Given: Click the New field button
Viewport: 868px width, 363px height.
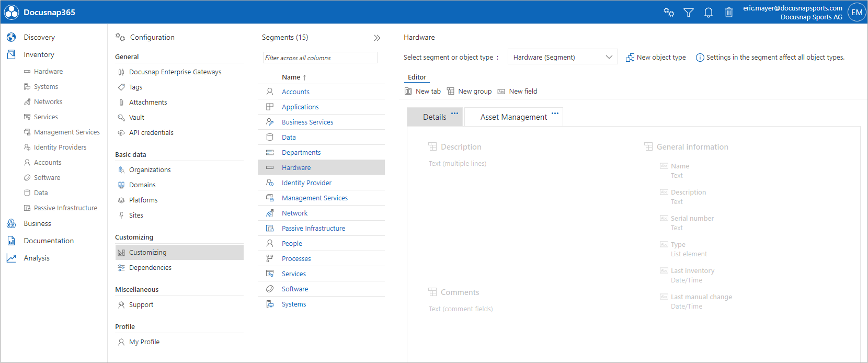Looking at the screenshot, I should point(517,91).
